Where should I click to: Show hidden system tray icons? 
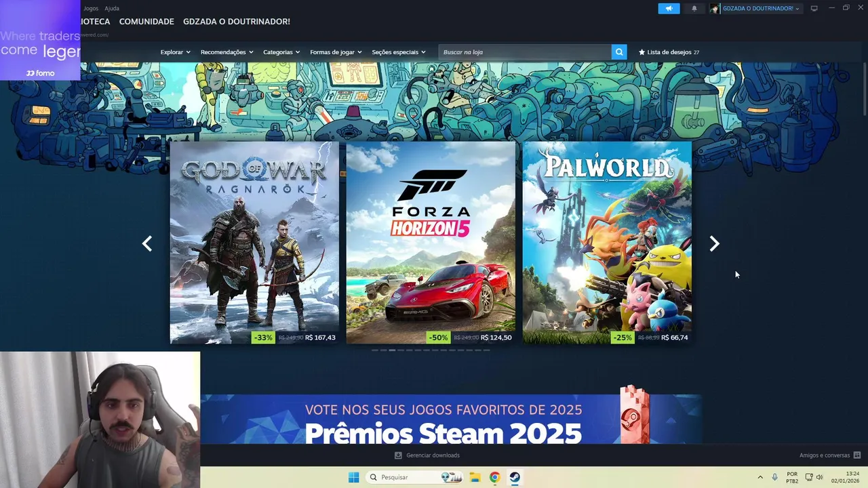(759, 477)
